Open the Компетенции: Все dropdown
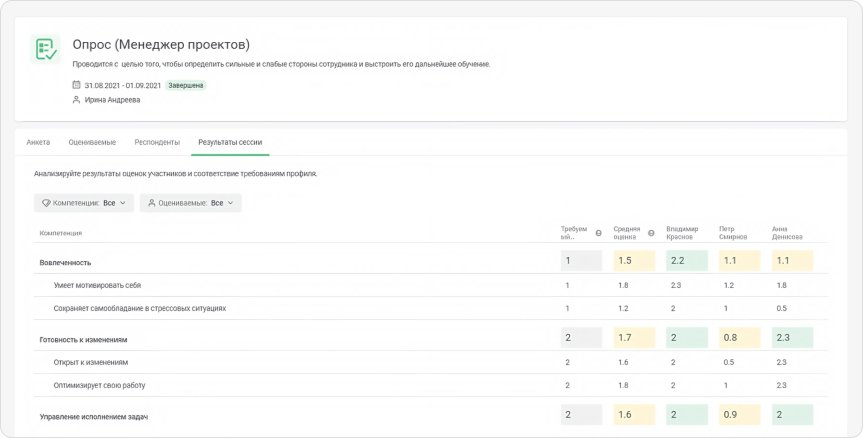This screenshot has height=438, width=863. (84, 203)
